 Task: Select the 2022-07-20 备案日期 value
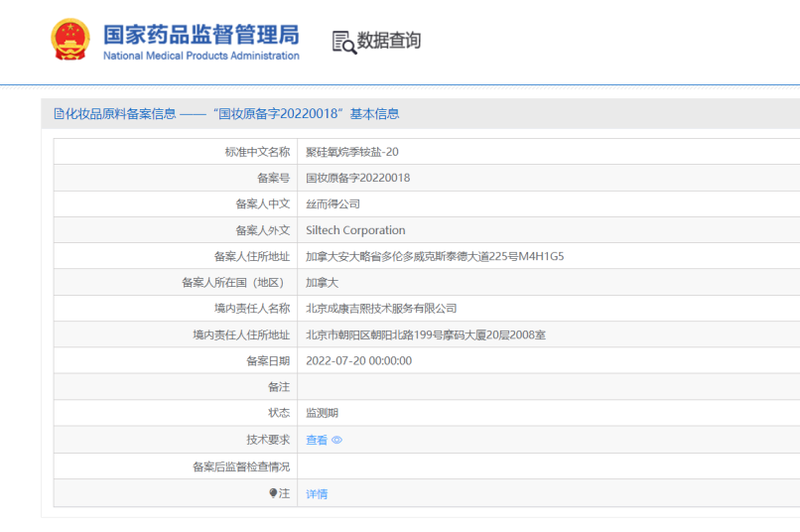(358, 361)
